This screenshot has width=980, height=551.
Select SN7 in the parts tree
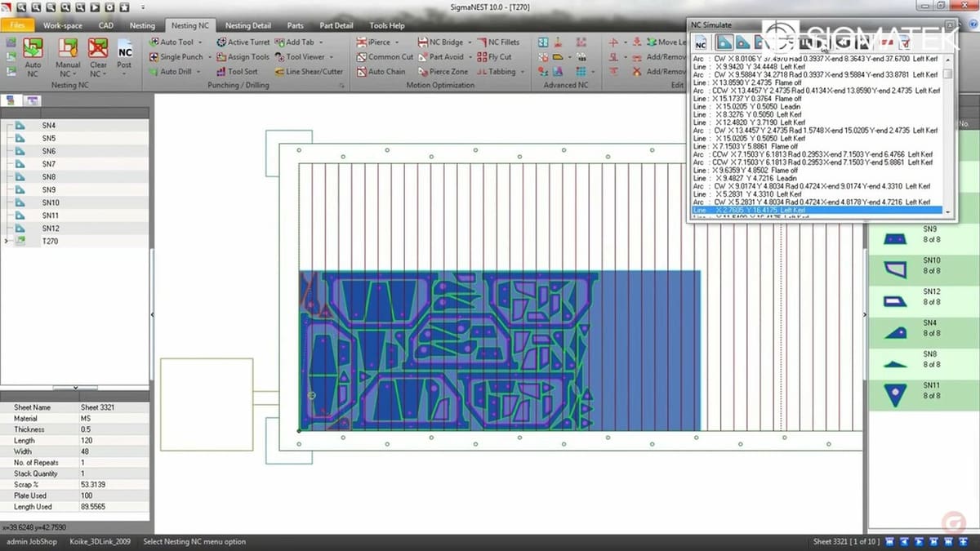click(49, 164)
